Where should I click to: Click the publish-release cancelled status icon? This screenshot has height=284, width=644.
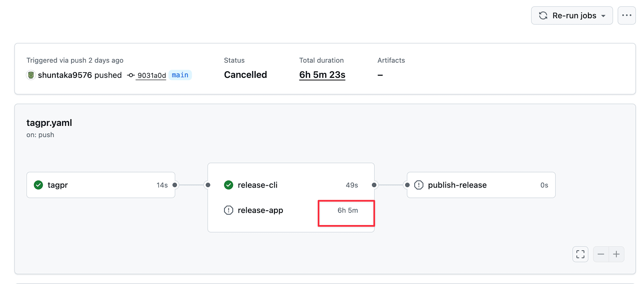click(419, 185)
